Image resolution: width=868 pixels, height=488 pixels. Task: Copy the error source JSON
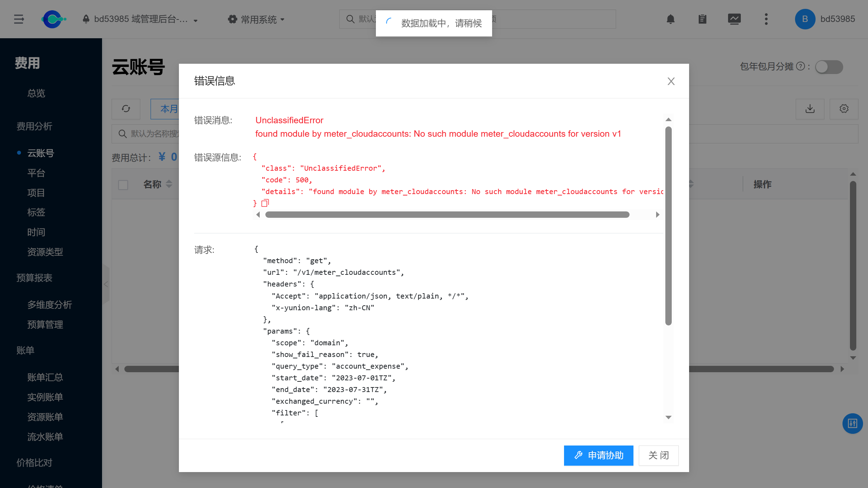point(265,203)
